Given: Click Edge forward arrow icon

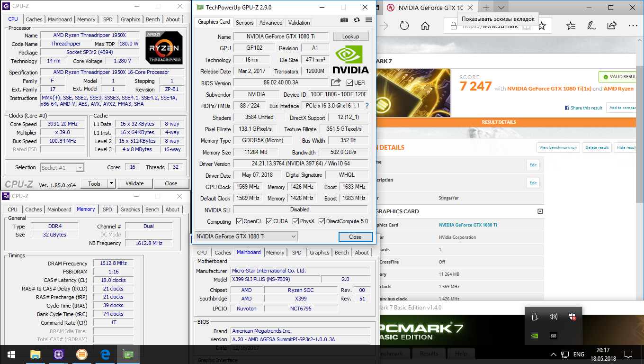Looking at the screenshot, I should click(385, 26).
